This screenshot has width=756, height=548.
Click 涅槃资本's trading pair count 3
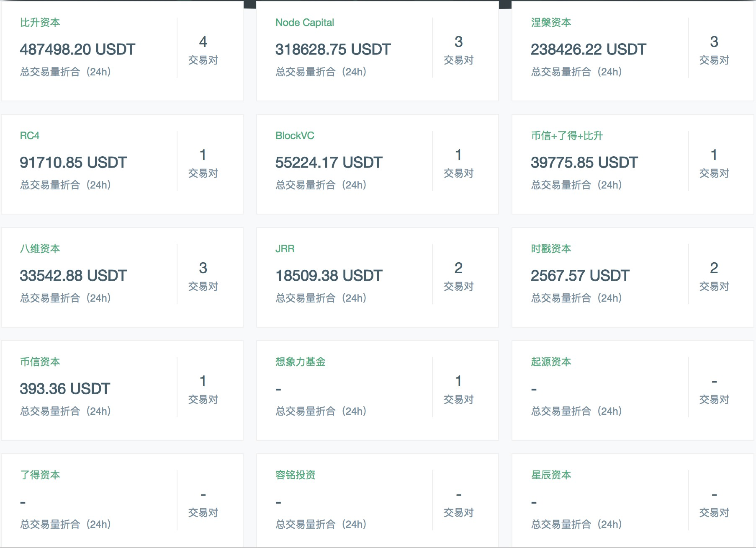pos(714,42)
